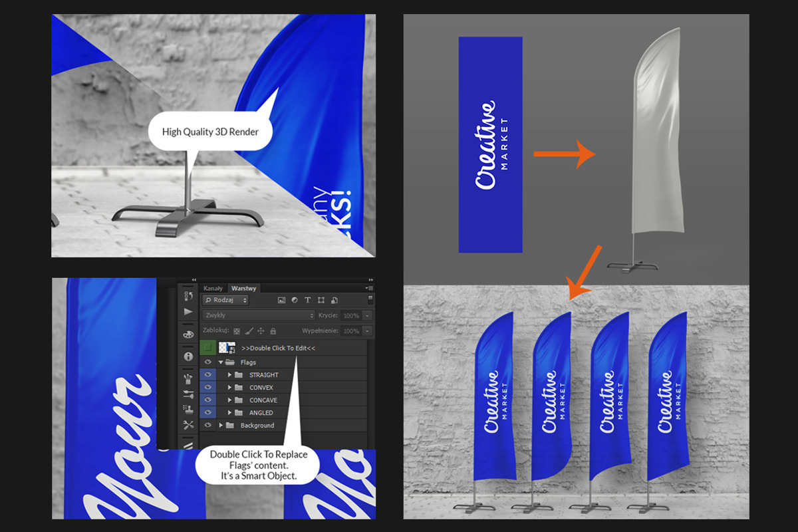Screen dimensions: 798x532
Task: Select the >>Double Click To Edit<< layer name
Action: pyautogui.click(x=279, y=348)
